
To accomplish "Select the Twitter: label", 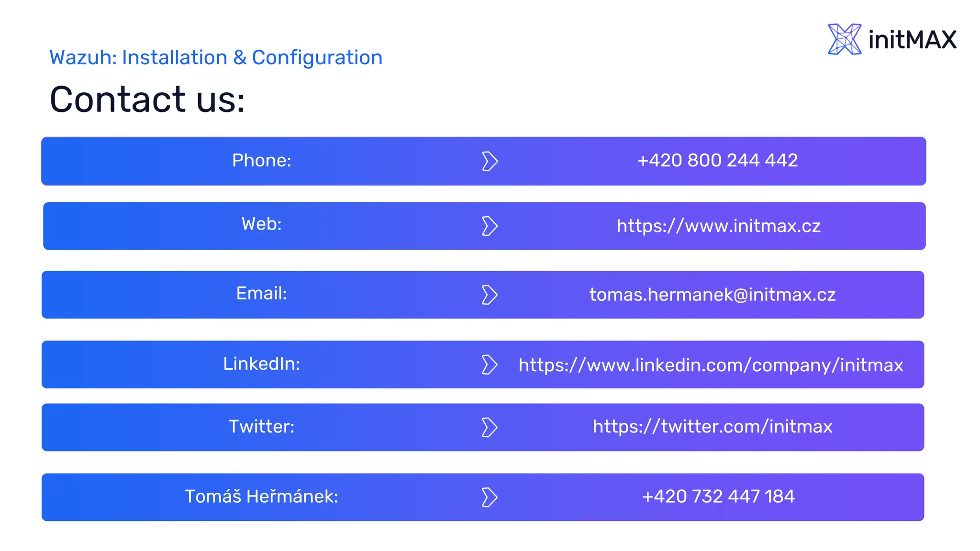I will coord(261,426).
